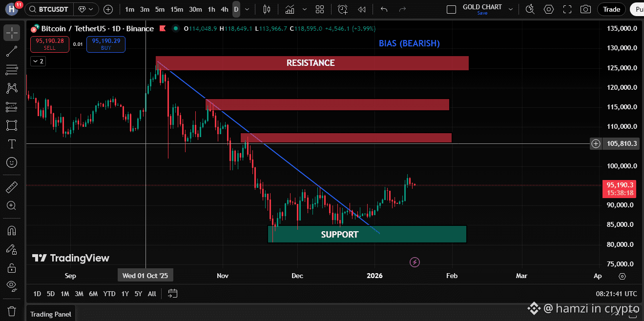This screenshot has height=321, width=644.
Task: Set date range to All
Action: tap(152, 294)
